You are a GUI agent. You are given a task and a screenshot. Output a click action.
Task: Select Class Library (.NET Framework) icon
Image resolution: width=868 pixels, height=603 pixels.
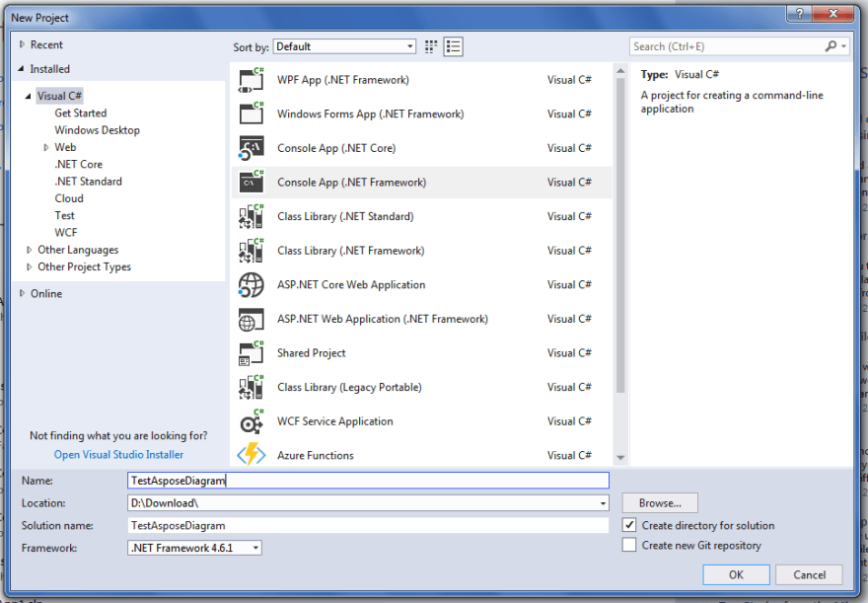click(252, 251)
